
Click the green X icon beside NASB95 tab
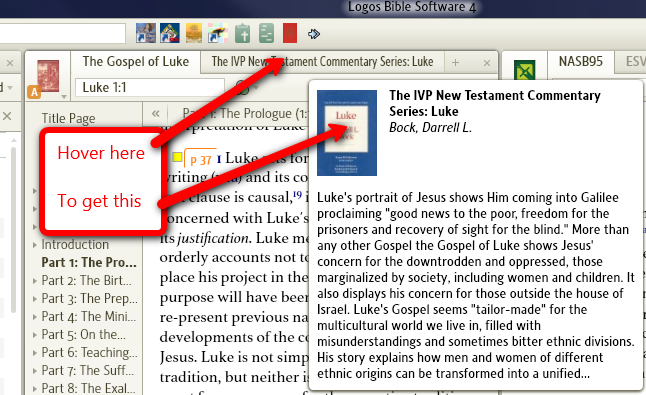[x=524, y=71]
